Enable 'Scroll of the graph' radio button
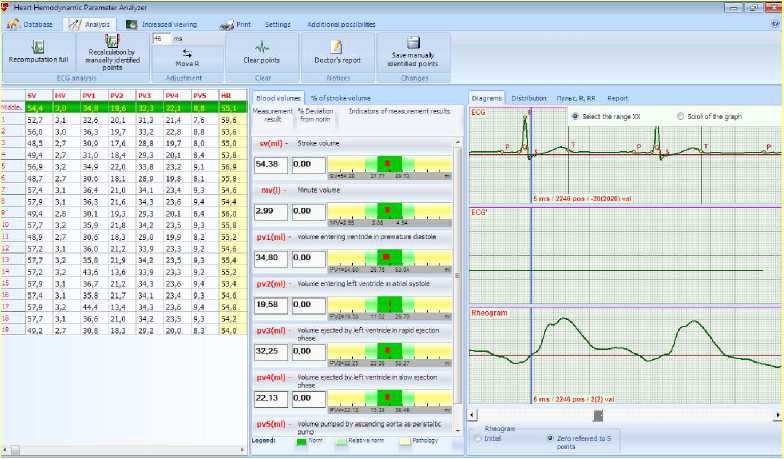 click(680, 116)
